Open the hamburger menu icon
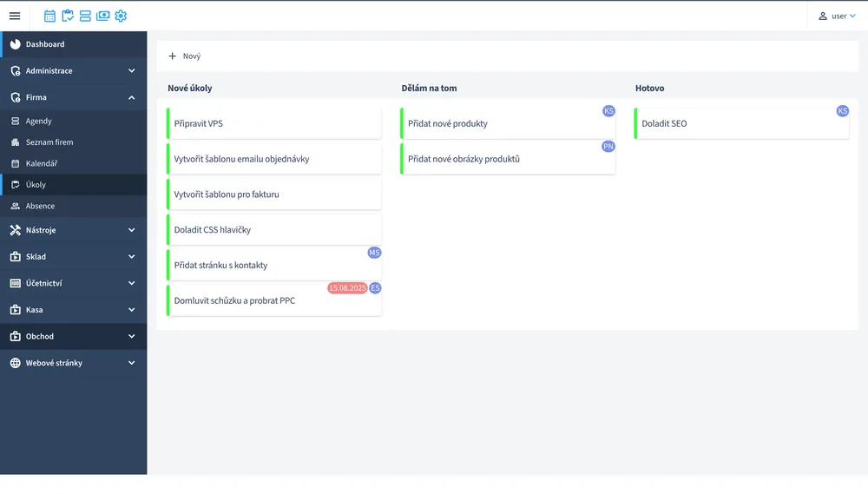This screenshot has height=494, width=868. pos(15,16)
